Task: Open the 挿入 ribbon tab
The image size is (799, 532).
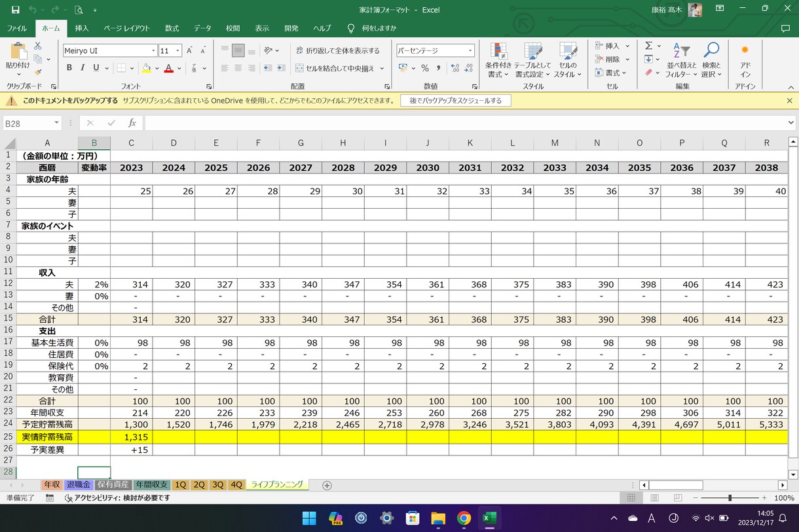Action: [x=82, y=28]
